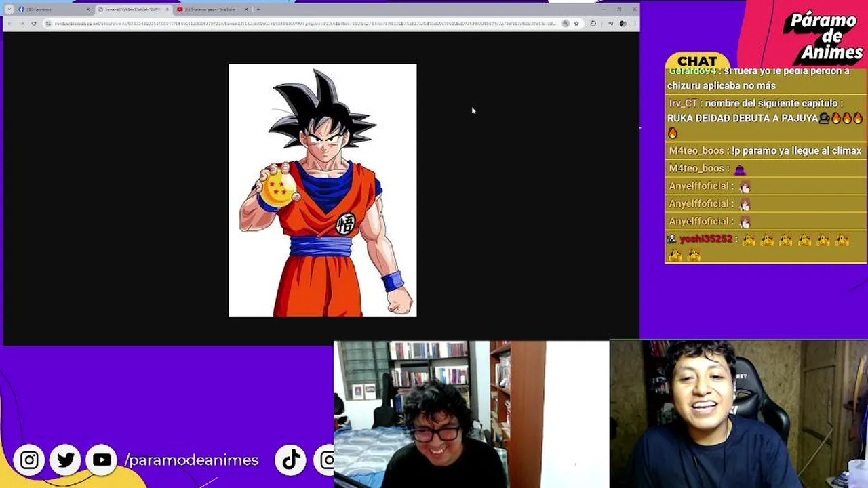Click the purple emote in M4teo_boos message
Image resolution: width=868 pixels, height=488 pixels.
[740, 169]
